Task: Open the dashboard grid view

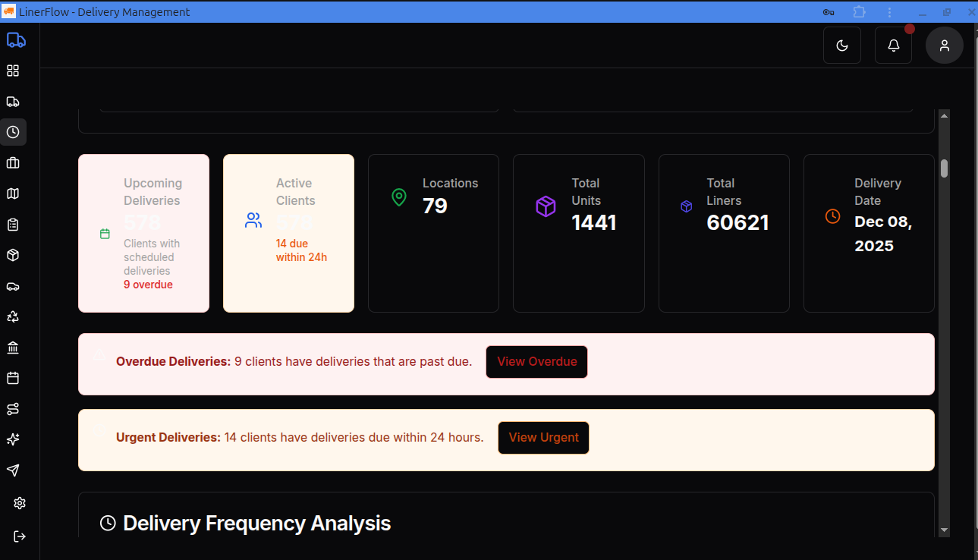Action: pos(14,71)
